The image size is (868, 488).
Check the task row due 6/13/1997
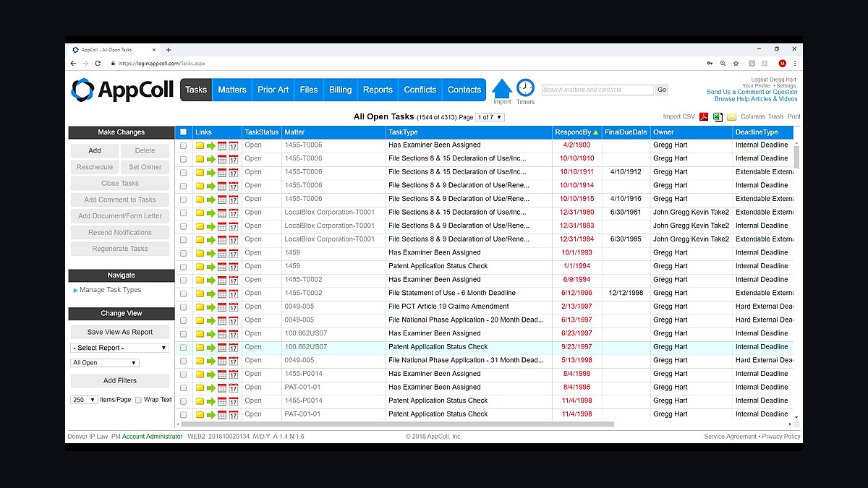coord(183,321)
